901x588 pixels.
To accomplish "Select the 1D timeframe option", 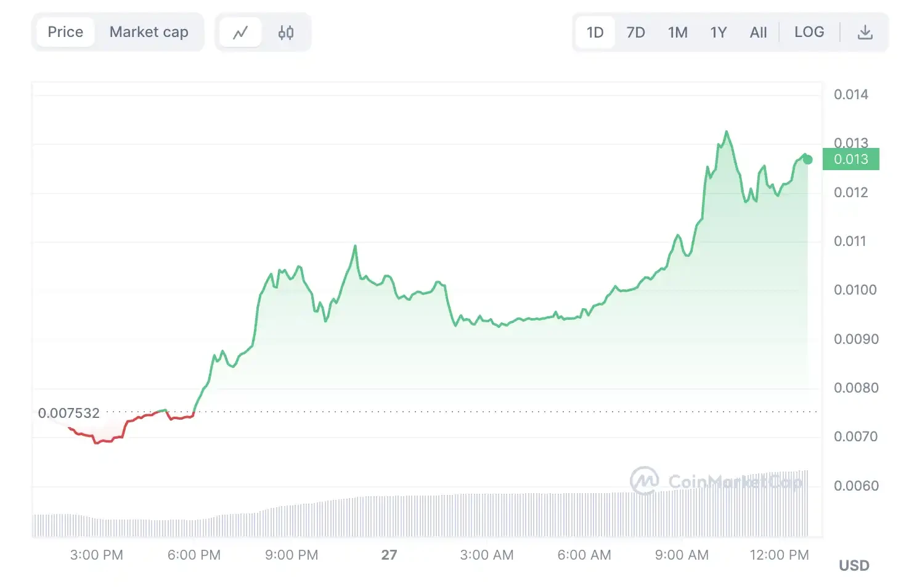I will [594, 32].
